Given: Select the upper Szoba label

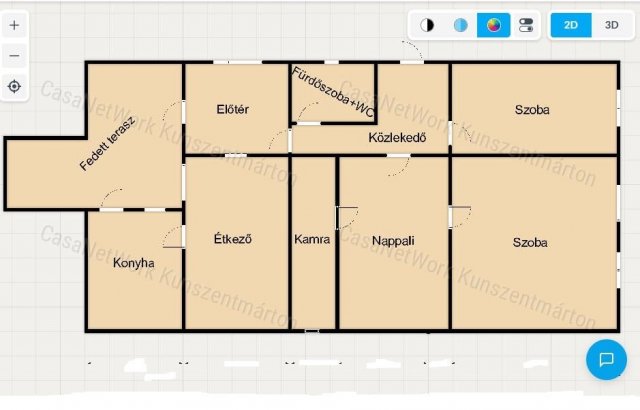Looking at the screenshot, I should point(532,110).
